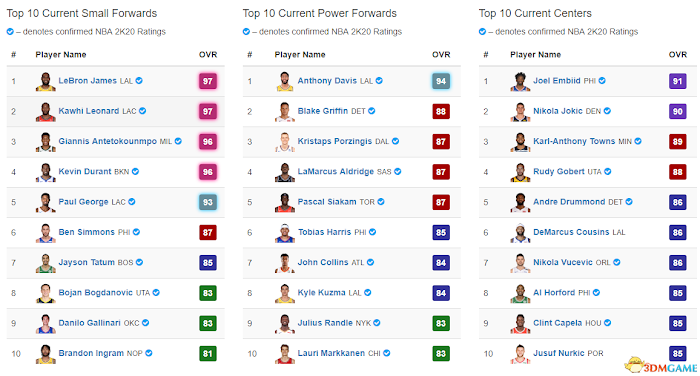This screenshot has width=700, height=376.
Task: Open Giannis Antetokounmpo player link
Action: (108, 141)
